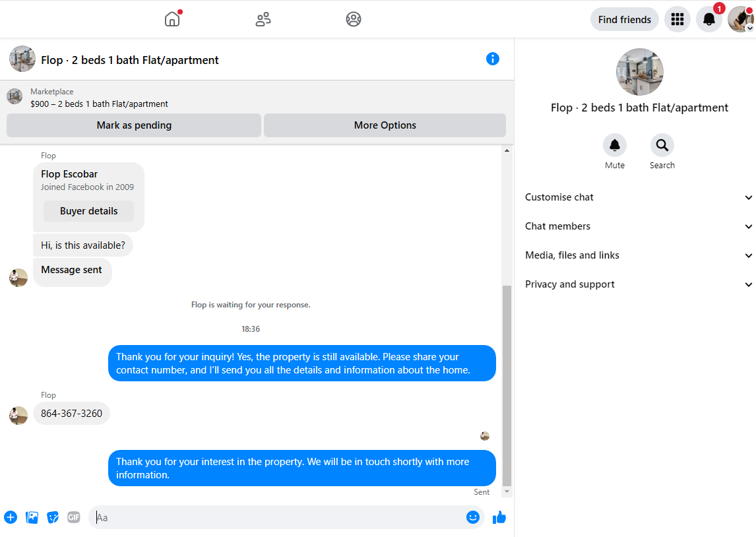Viewport: 756px width, 537px height.
Task: Open the apps grid menu
Action: [x=677, y=19]
